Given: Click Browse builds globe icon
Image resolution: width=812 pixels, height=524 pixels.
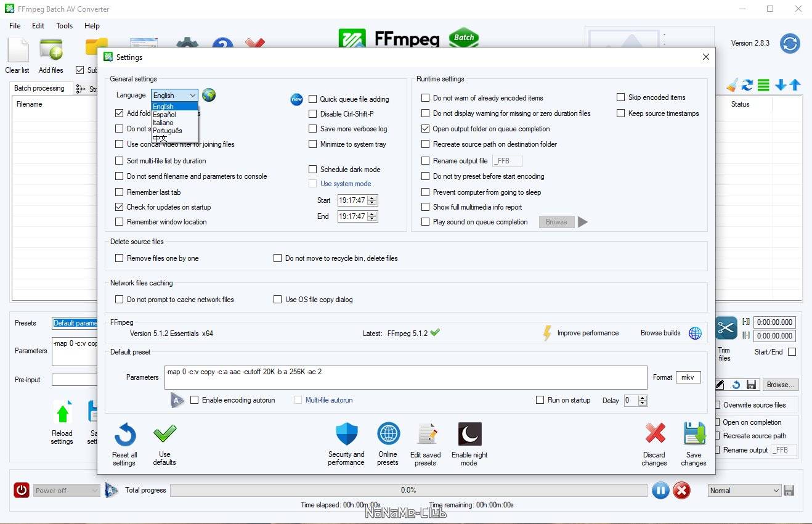Looking at the screenshot, I should click(695, 334).
